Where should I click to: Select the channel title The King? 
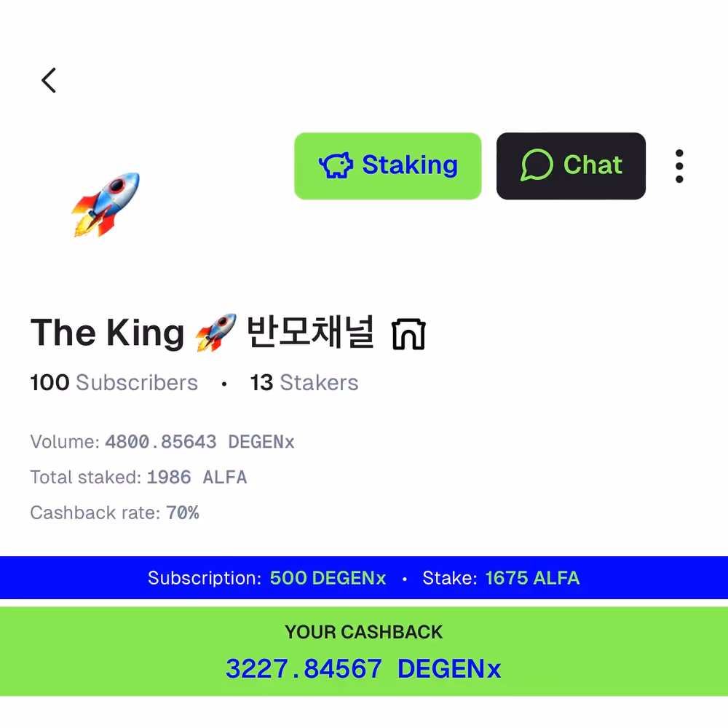(x=108, y=333)
